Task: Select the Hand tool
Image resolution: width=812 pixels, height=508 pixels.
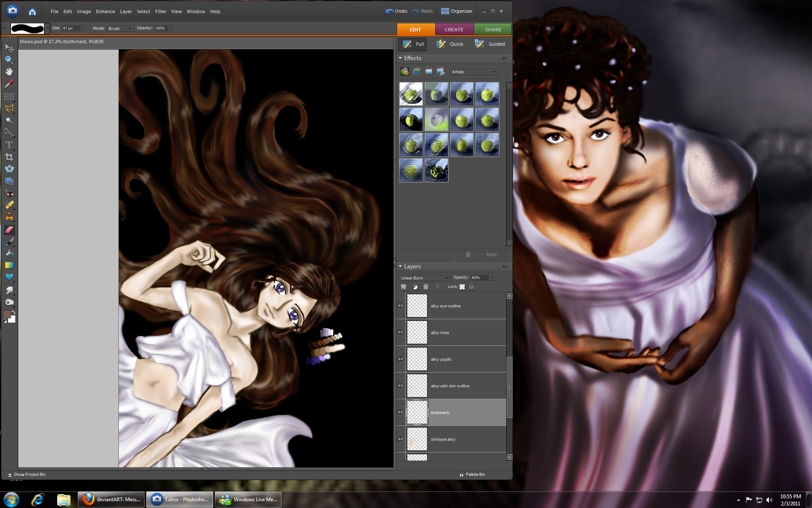Action: pos(9,72)
